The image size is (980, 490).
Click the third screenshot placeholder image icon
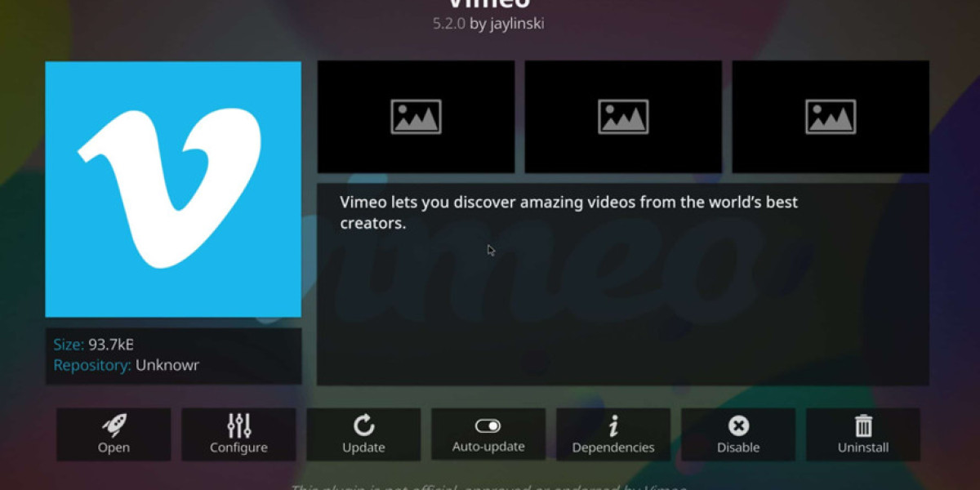(x=830, y=116)
